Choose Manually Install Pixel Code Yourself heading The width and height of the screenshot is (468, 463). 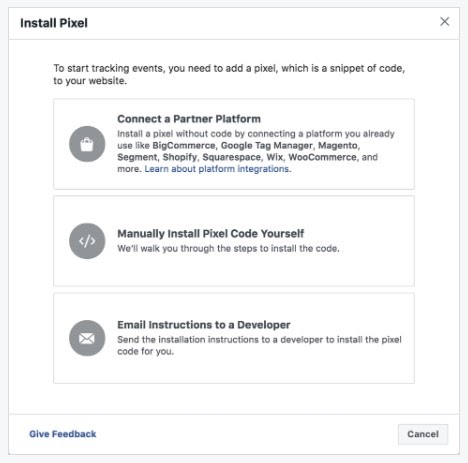tap(211, 234)
